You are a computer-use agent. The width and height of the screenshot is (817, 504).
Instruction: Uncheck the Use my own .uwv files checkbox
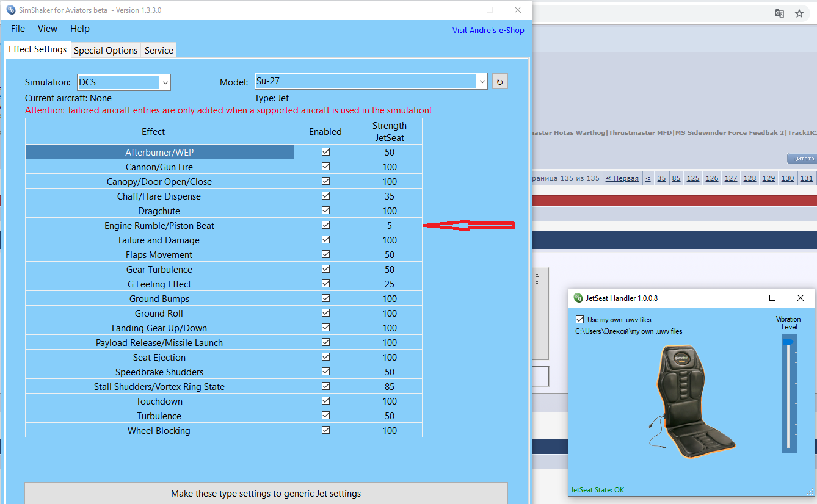(x=579, y=319)
